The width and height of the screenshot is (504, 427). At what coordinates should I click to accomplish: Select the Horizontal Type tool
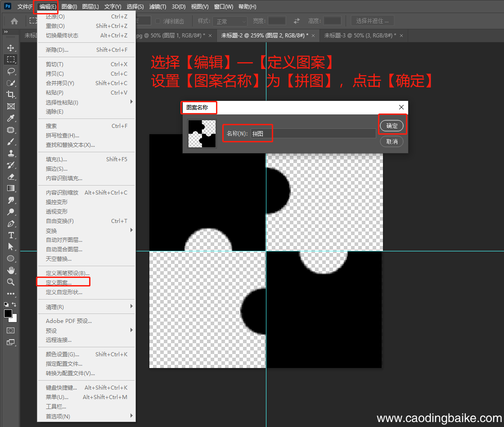(x=11, y=235)
